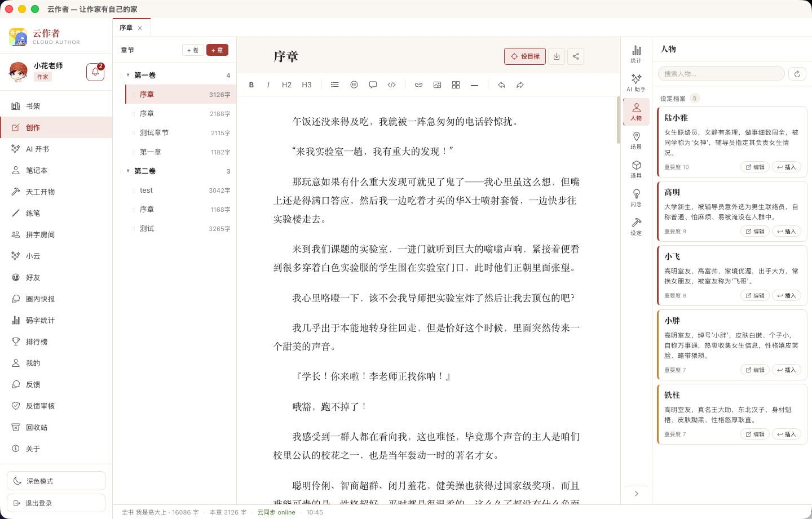Insert a bullet list
This screenshot has width=812, height=519.
[x=335, y=85]
